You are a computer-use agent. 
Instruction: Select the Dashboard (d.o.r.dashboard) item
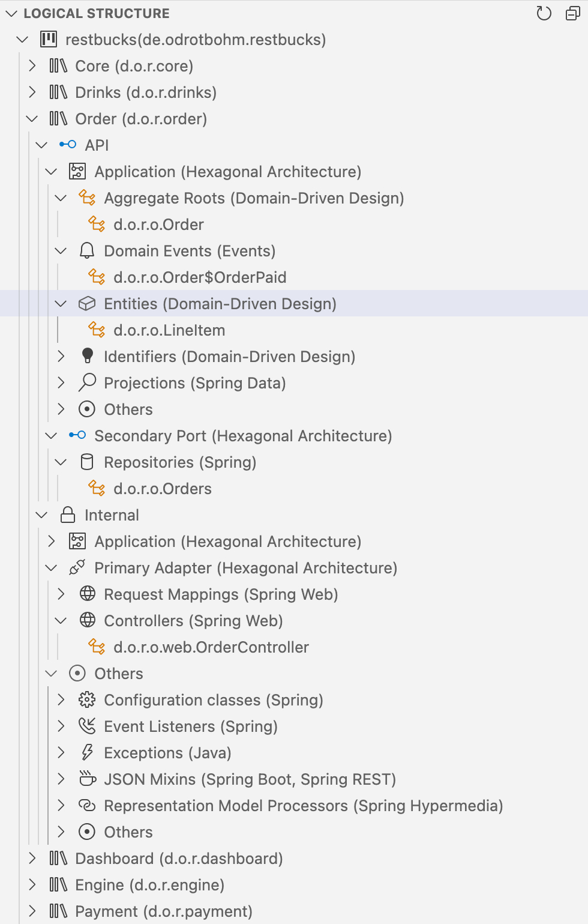[x=178, y=859]
